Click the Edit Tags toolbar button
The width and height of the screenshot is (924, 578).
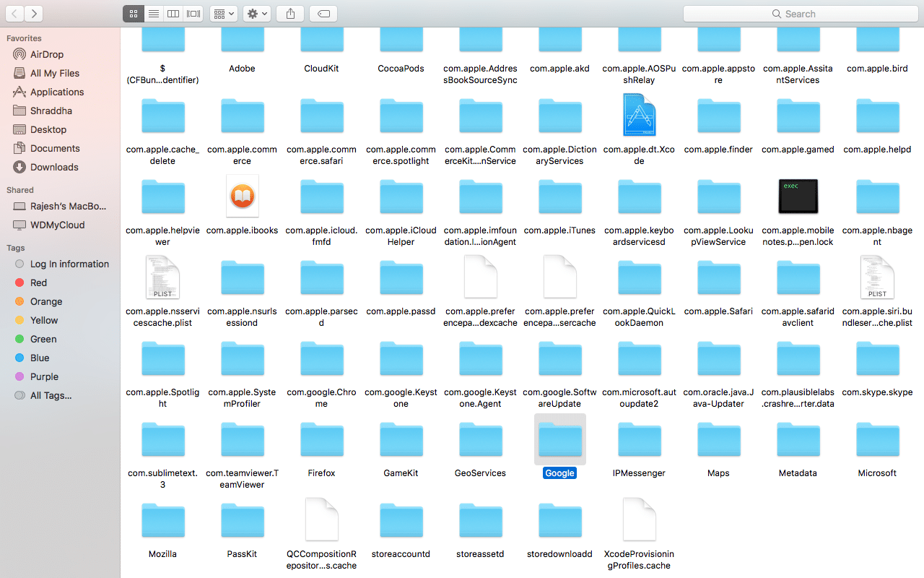click(x=323, y=14)
